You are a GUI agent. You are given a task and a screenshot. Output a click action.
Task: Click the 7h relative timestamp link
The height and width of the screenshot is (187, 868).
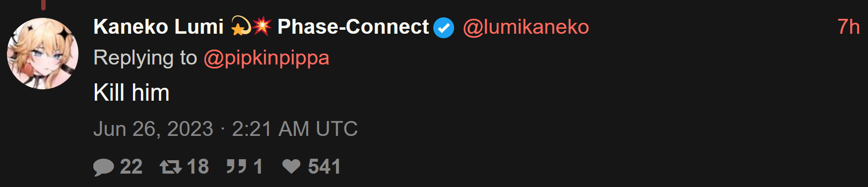(849, 27)
